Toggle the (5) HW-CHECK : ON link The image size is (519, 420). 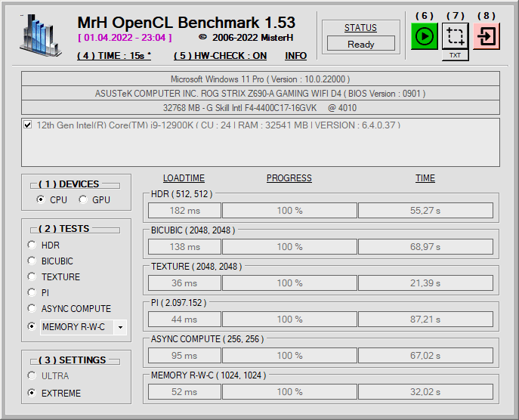(x=220, y=56)
